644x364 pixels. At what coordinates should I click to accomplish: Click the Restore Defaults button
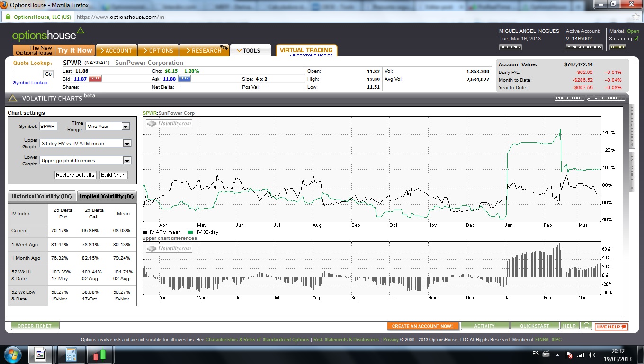pos(75,175)
